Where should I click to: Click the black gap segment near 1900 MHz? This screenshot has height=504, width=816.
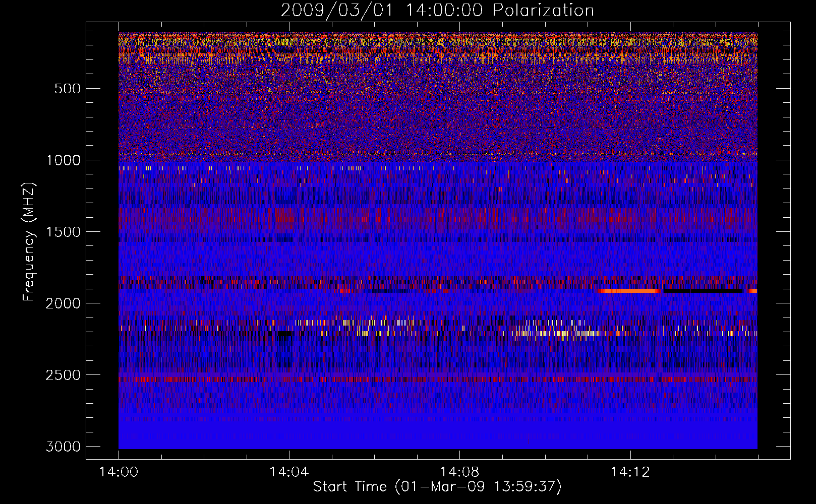[704, 291]
